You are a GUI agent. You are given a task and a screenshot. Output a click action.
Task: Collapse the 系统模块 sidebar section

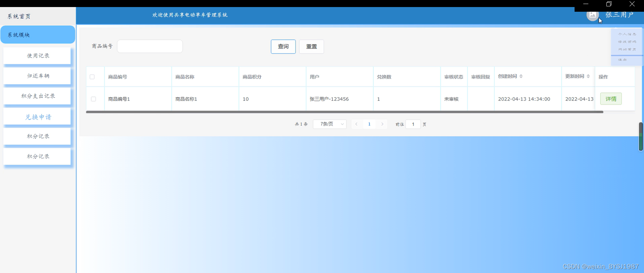[x=38, y=35]
